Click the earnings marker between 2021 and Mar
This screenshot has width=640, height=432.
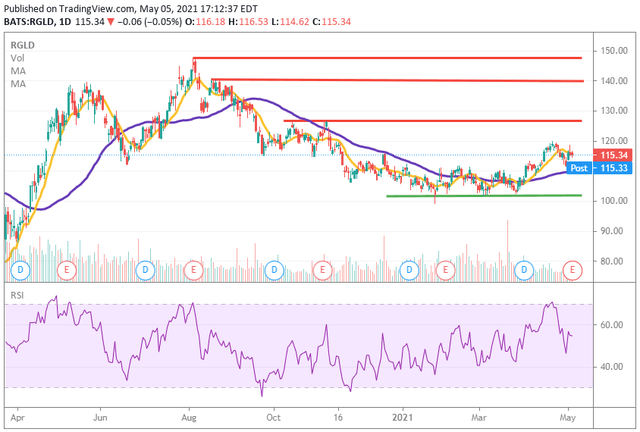coord(445,270)
